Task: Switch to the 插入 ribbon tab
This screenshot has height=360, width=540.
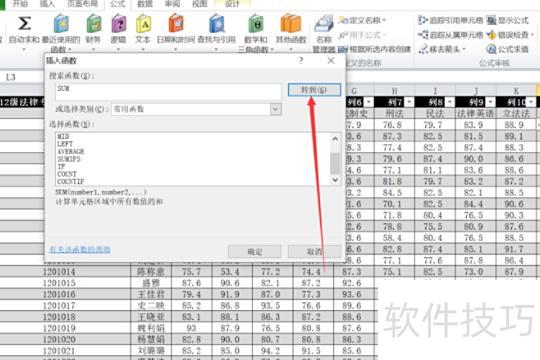Action: pyautogui.click(x=47, y=4)
